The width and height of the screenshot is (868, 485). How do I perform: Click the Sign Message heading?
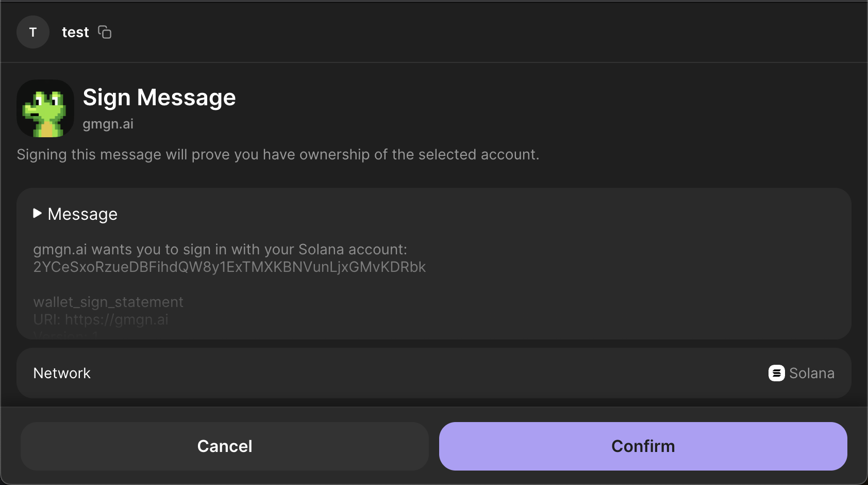pyautogui.click(x=159, y=98)
